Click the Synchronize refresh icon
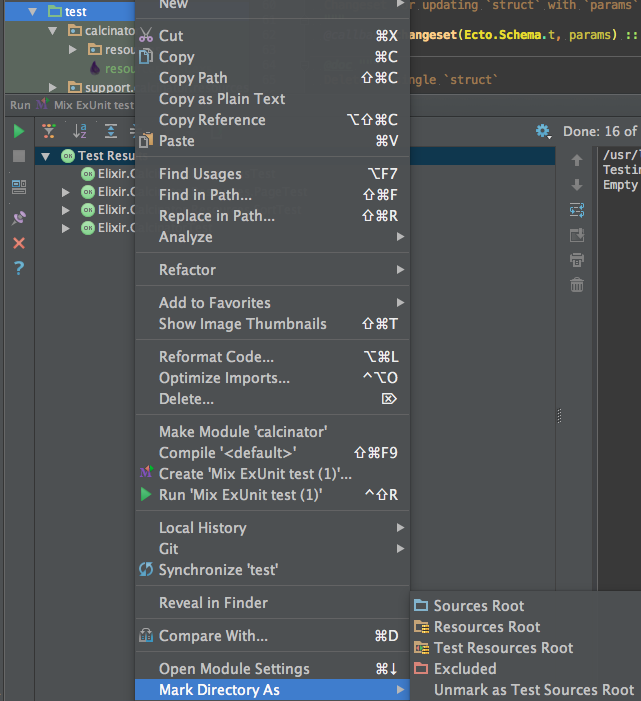The width and height of the screenshot is (641, 701). pos(146,569)
